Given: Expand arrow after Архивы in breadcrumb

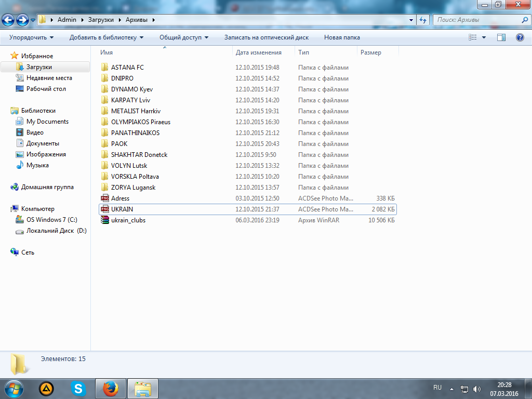Looking at the screenshot, I should (154, 20).
